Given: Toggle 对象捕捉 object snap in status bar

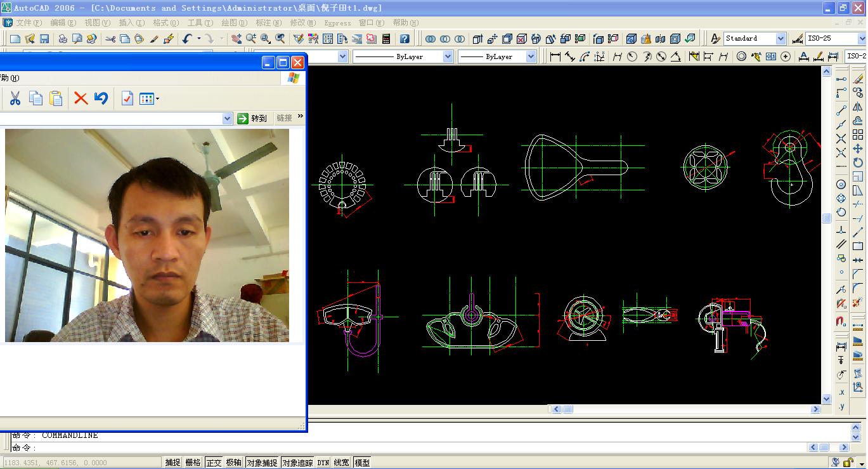Looking at the screenshot, I should coord(262,463).
